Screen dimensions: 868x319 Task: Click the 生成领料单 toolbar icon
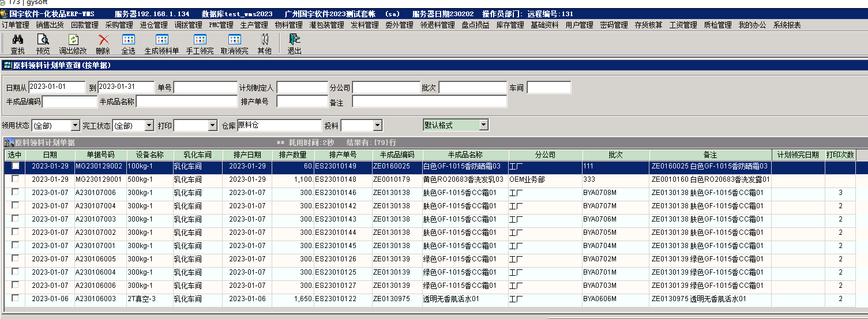(161, 40)
